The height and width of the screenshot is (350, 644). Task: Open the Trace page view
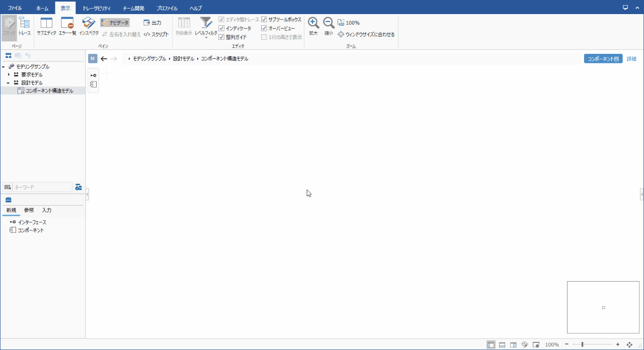[x=25, y=26]
